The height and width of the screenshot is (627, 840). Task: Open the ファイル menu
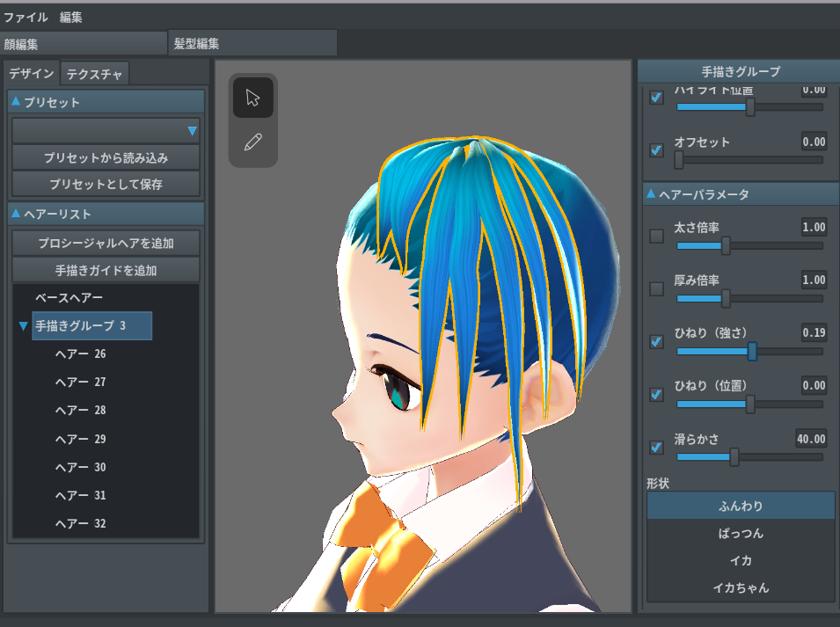pyautogui.click(x=26, y=17)
